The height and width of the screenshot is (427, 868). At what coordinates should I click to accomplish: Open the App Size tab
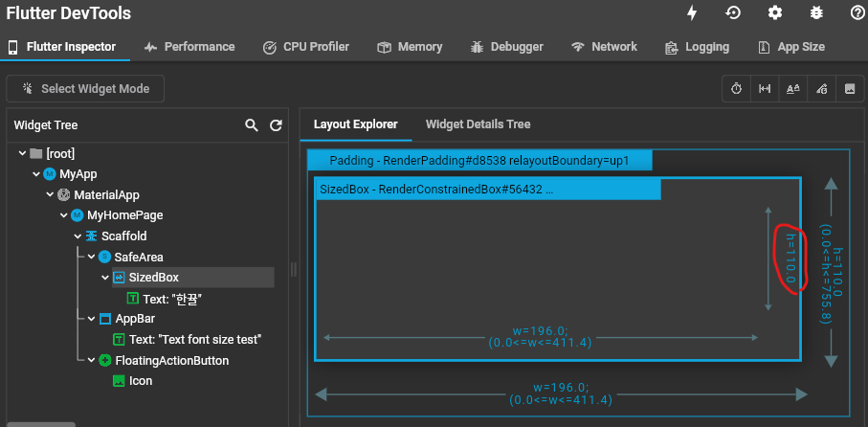click(x=791, y=47)
